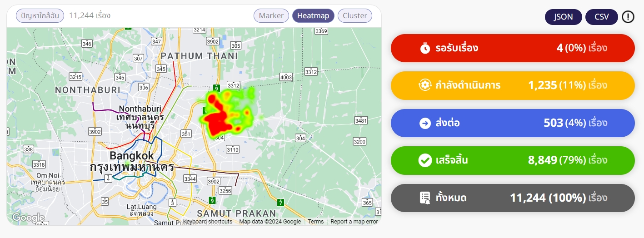The width and height of the screenshot is (644, 238).
Task: Filter by 8,849 completed cases card
Action: [x=513, y=160]
